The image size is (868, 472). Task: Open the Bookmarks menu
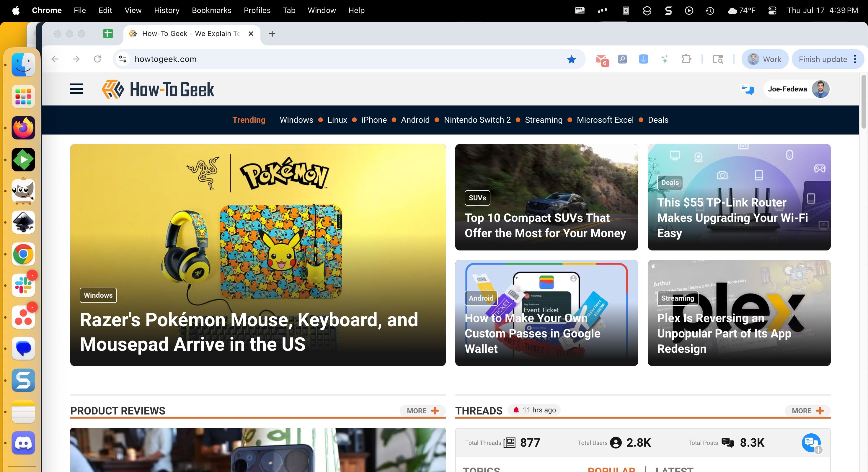[x=212, y=10]
